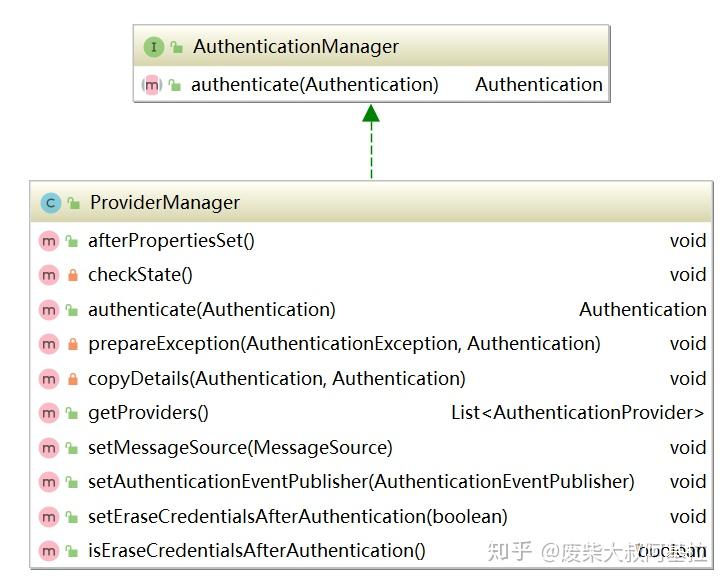Click the private lock icon of copyDetails

tap(73, 379)
